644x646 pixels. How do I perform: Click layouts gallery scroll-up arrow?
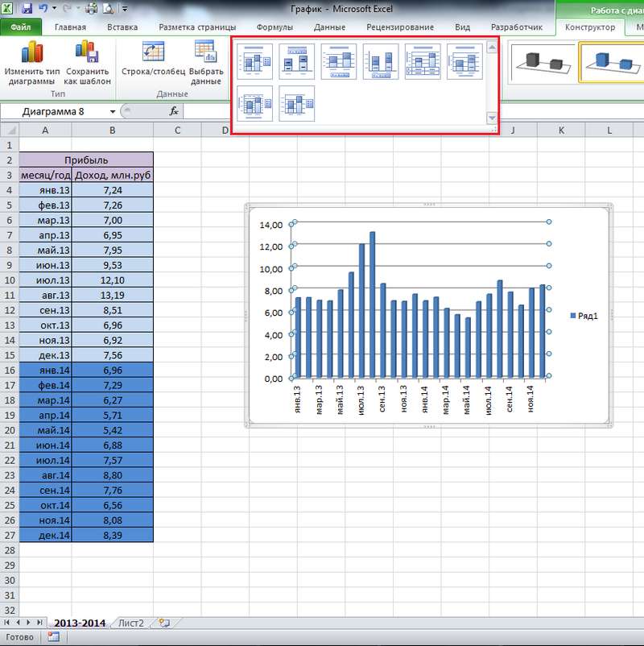coord(492,47)
